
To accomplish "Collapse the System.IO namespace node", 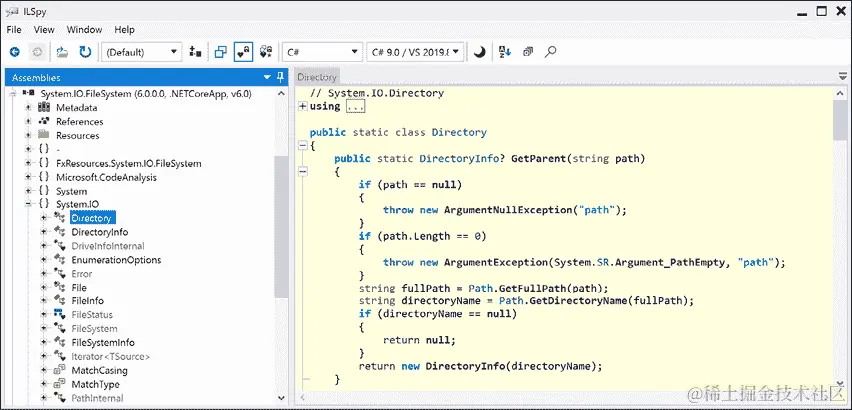I will click(28, 204).
